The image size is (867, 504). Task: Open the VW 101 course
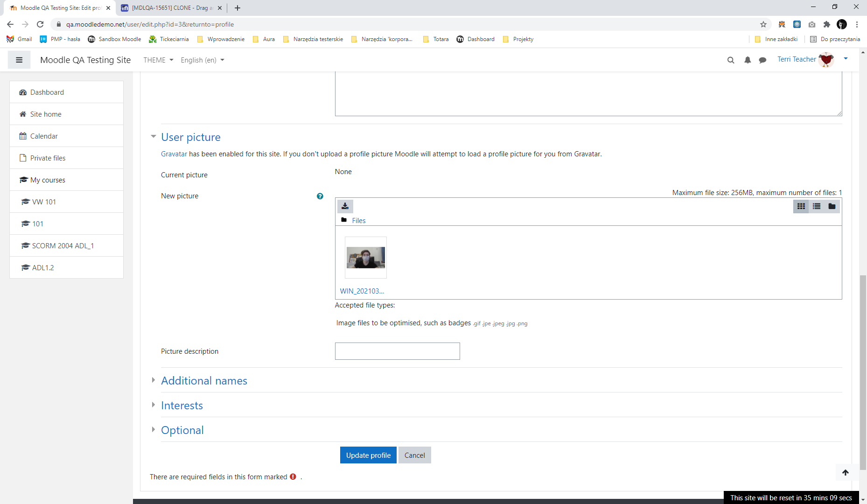(x=66, y=202)
